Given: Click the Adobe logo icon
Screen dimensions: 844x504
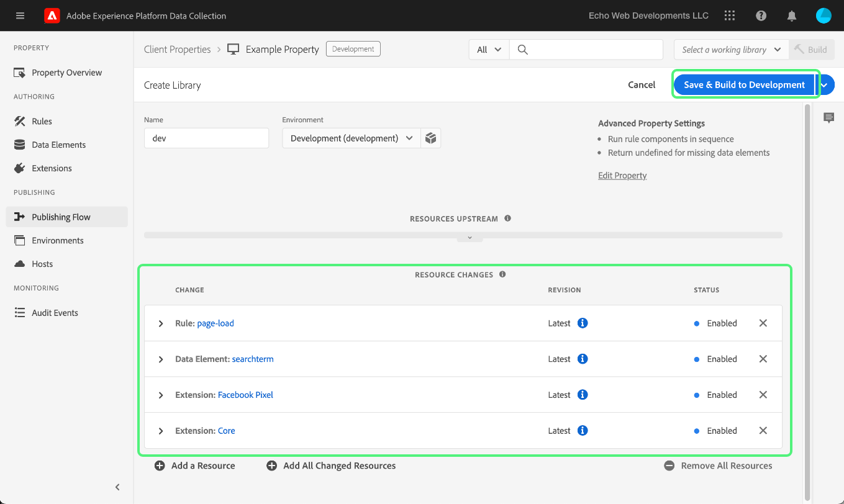Looking at the screenshot, I should (x=52, y=16).
